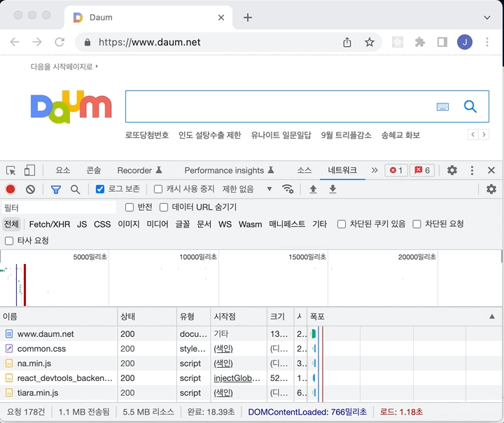Expand more DevTools tabs chevron

coord(374,170)
